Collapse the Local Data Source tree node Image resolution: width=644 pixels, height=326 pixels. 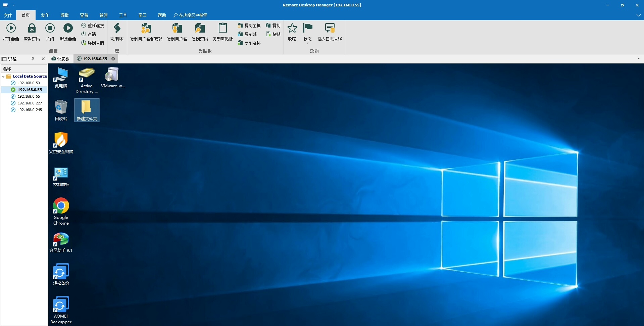pyautogui.click(x=3, y=77)
